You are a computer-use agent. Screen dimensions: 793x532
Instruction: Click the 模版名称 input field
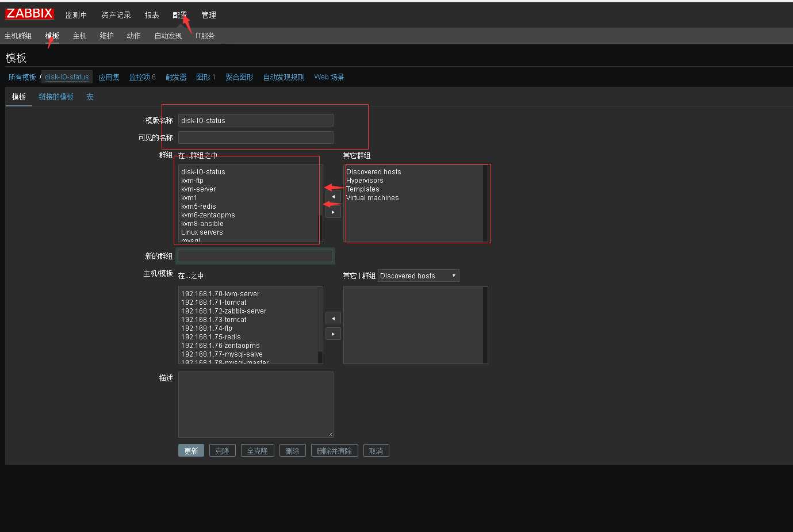[255, 120]
